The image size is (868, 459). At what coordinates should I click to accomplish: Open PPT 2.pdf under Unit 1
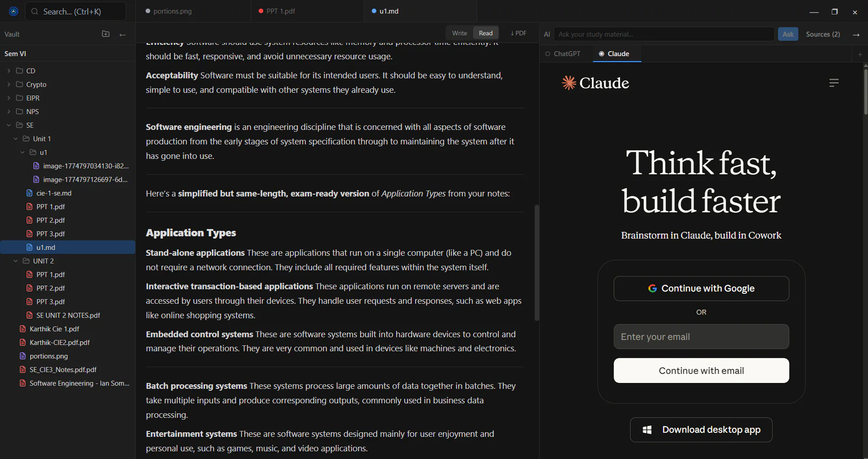pyautogui.click(x=50, y=220)
